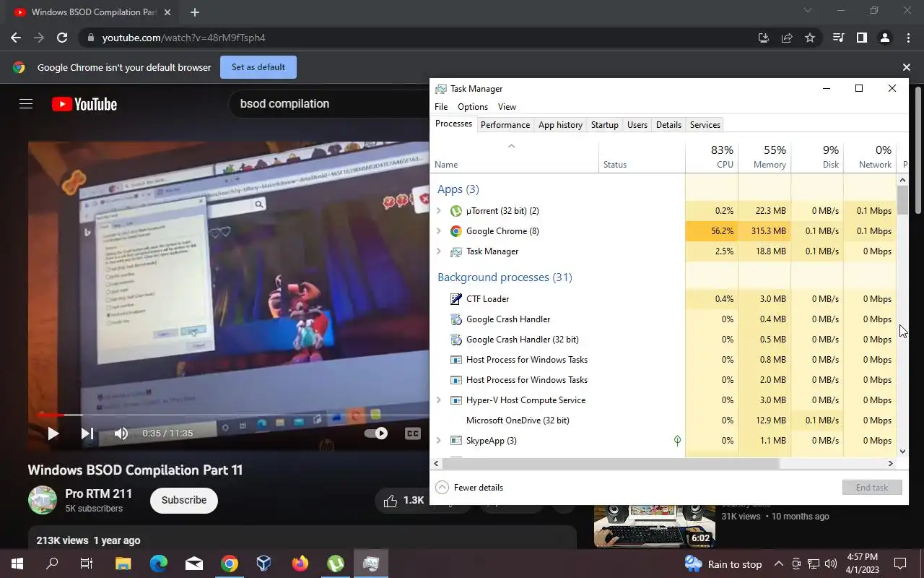The image size is (924, 578).
Task: Open Task Manager View menu
Action: pyautogui.click(x=507, y=107)
